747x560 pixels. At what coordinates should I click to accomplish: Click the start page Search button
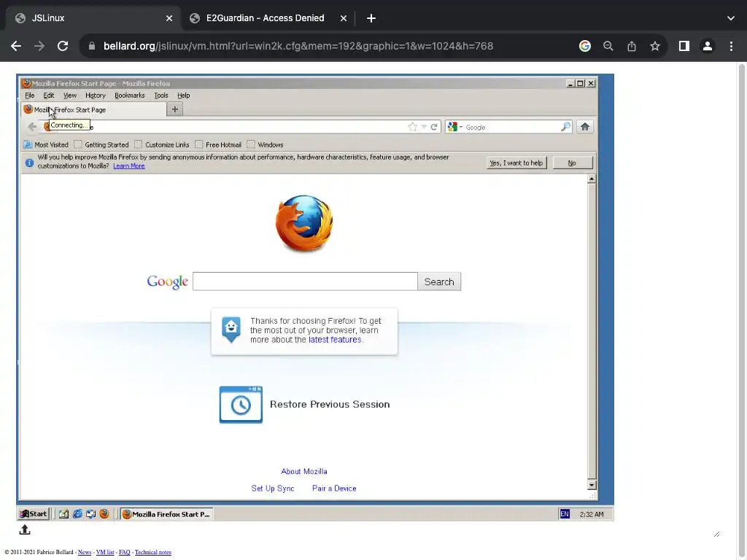438,281
